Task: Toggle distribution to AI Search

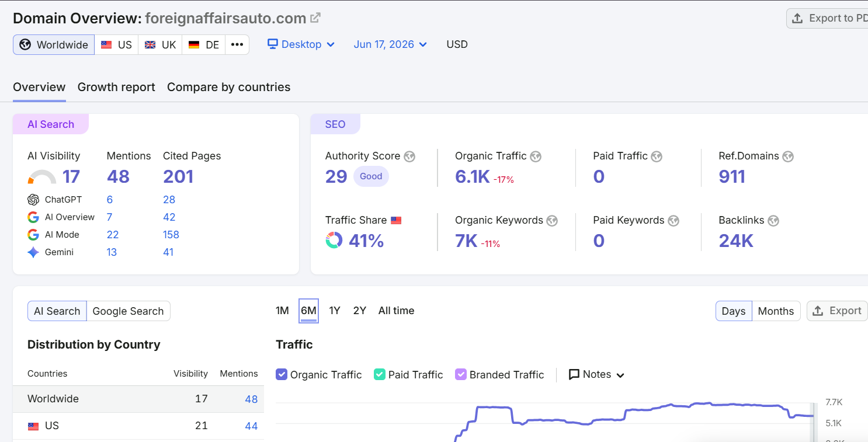Action: 57,311
